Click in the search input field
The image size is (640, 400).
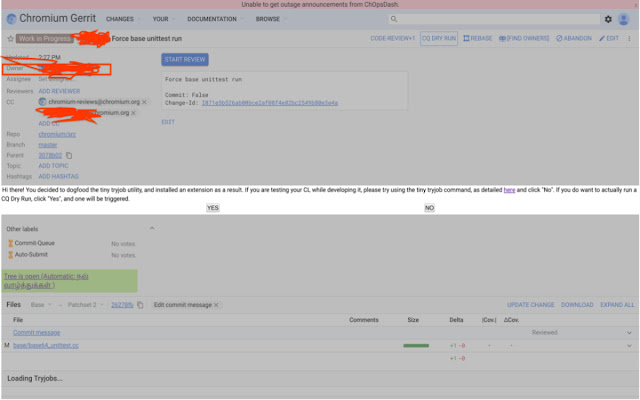[x=494, y=19]
